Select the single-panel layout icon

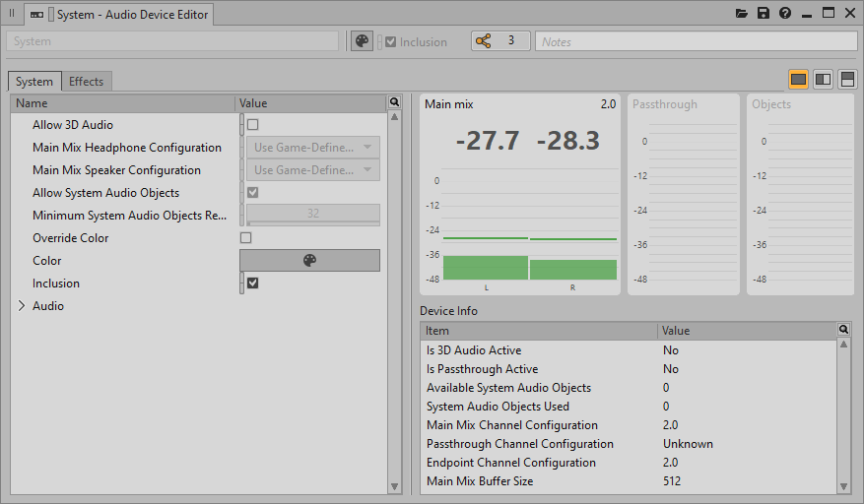[799, 79]
